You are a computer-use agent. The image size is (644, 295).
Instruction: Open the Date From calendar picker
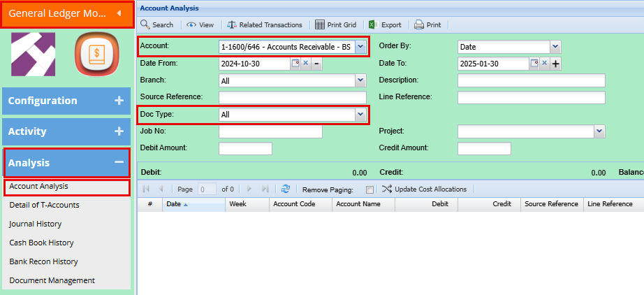point(295,64)
